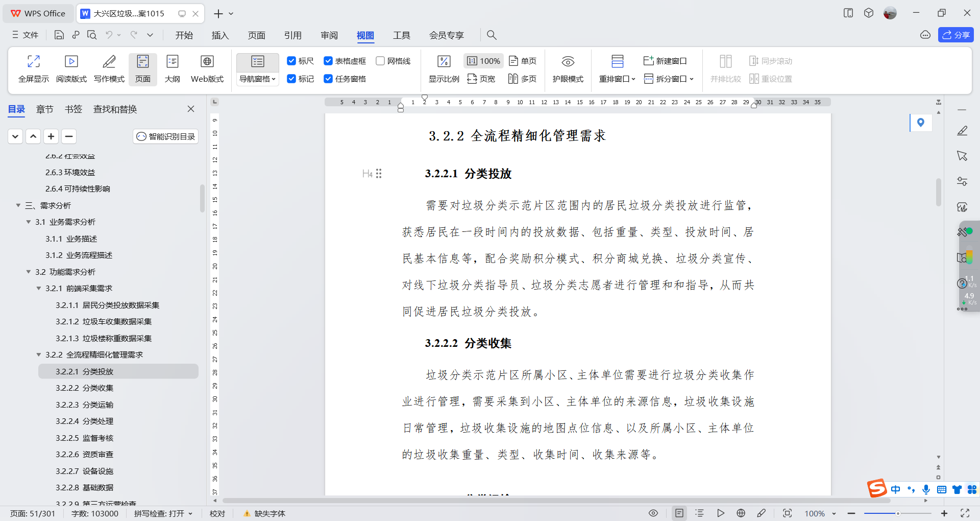Select Single Page (单页) view
980x521 pixels.
[523, 61]
